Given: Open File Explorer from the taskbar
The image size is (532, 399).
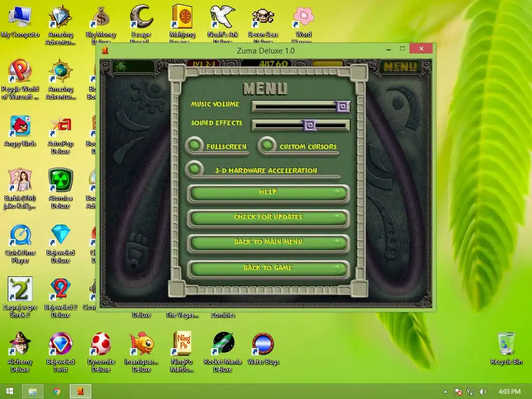Looking at the screenshot, I should [x=33, y=391].
